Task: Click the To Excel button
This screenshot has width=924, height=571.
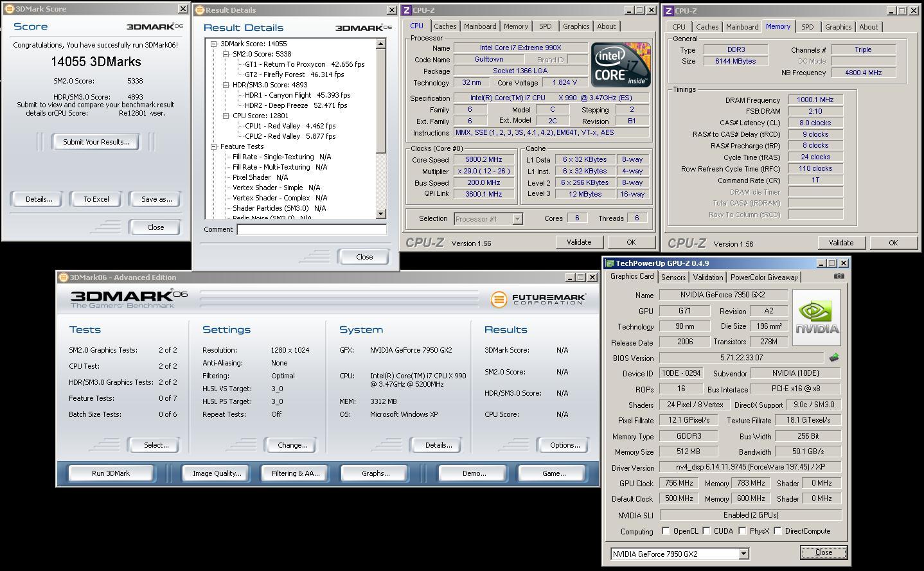Action: pyautogui.click(x=96, y=199)
